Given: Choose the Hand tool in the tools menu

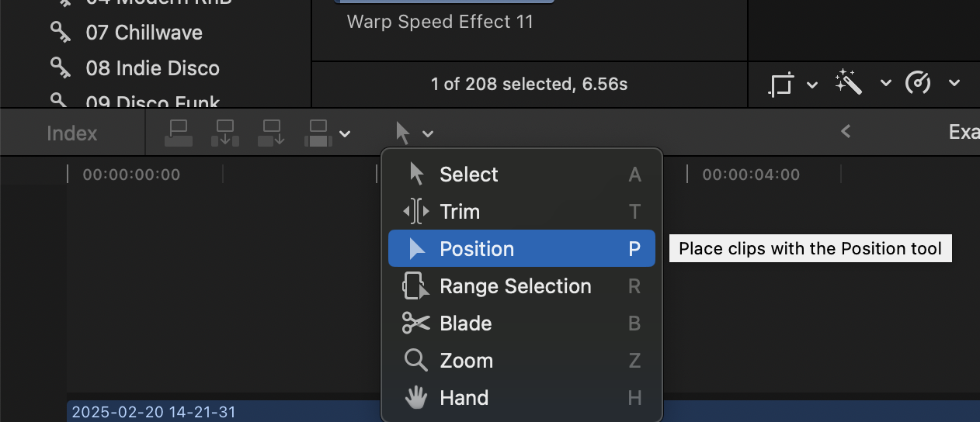Looking at the screenshot, I should click(x=464, y=398).
